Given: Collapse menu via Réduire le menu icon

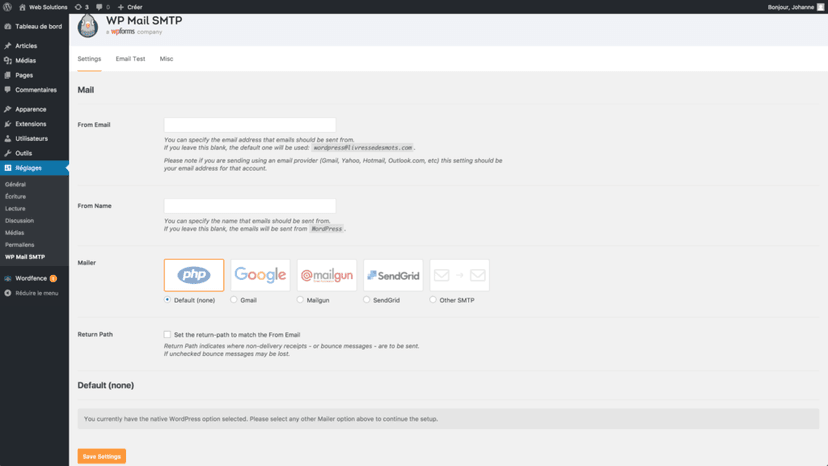Looking at the screenshot, I should [x=7, y=293].
